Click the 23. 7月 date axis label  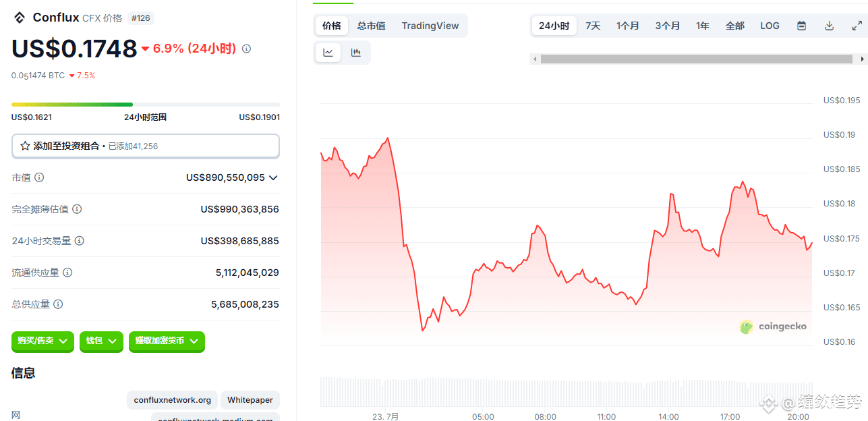click(x=386, y=417)
